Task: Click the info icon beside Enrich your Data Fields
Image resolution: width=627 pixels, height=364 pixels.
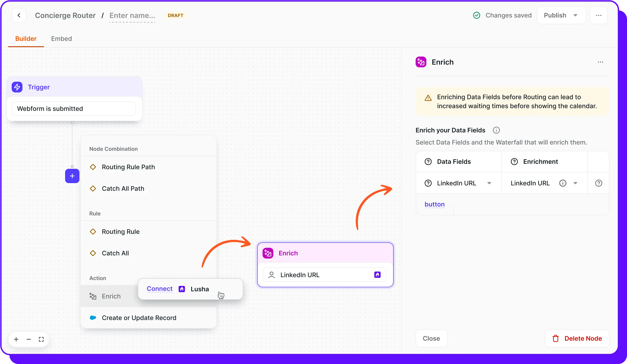Action: click(496, 130)
